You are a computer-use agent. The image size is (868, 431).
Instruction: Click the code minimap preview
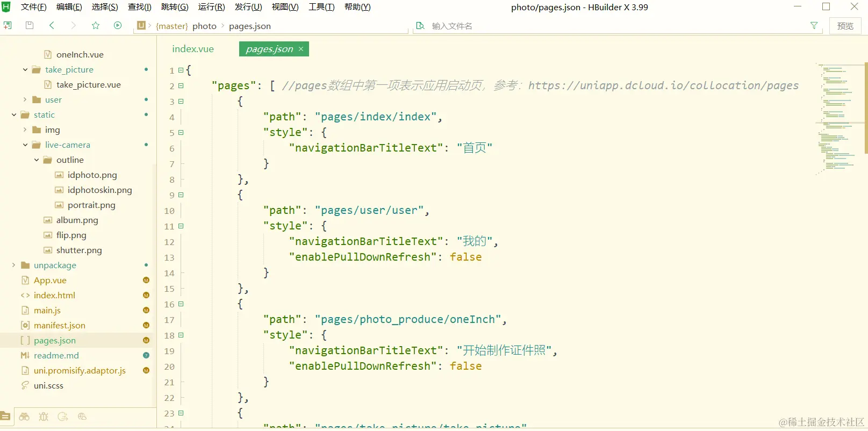[x=839, y=118]
